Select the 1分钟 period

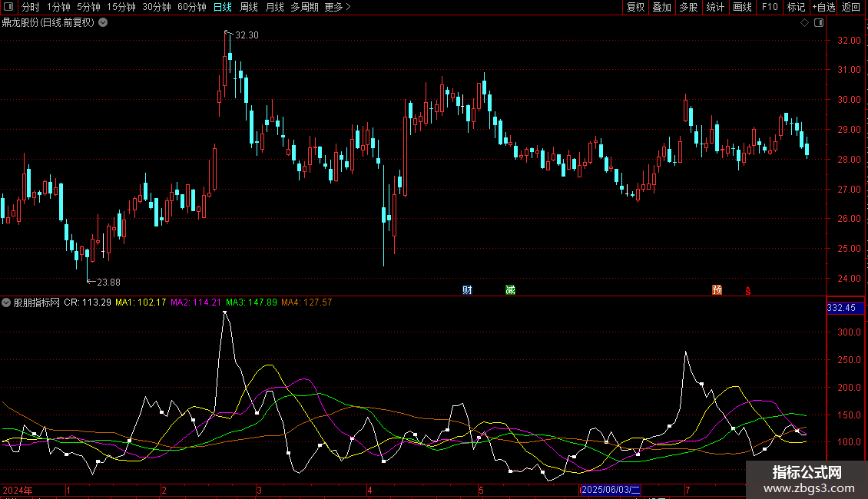[58, 7]
